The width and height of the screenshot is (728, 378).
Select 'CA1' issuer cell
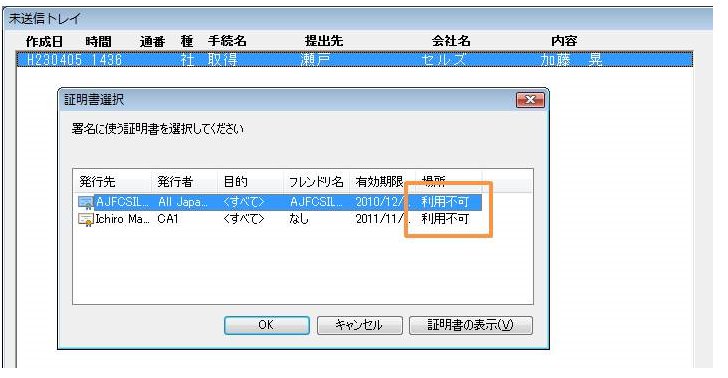click(168, 219)
